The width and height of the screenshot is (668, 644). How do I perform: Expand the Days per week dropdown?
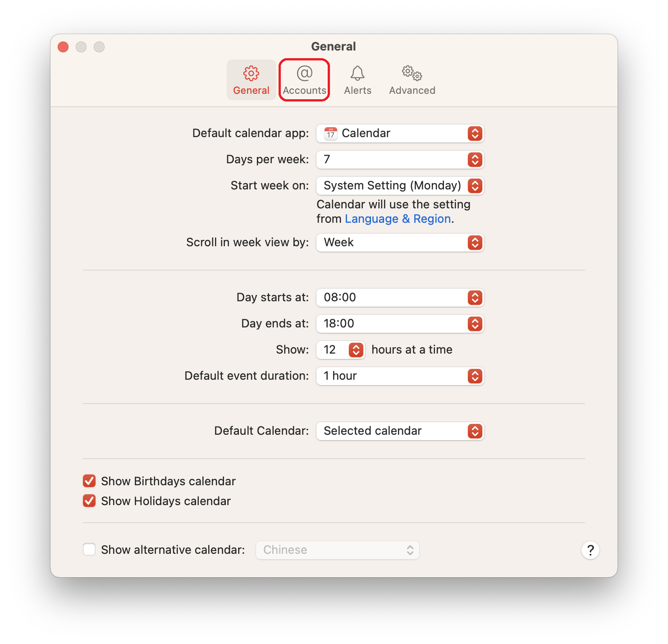pyautogui.click(x=400, y=160)
